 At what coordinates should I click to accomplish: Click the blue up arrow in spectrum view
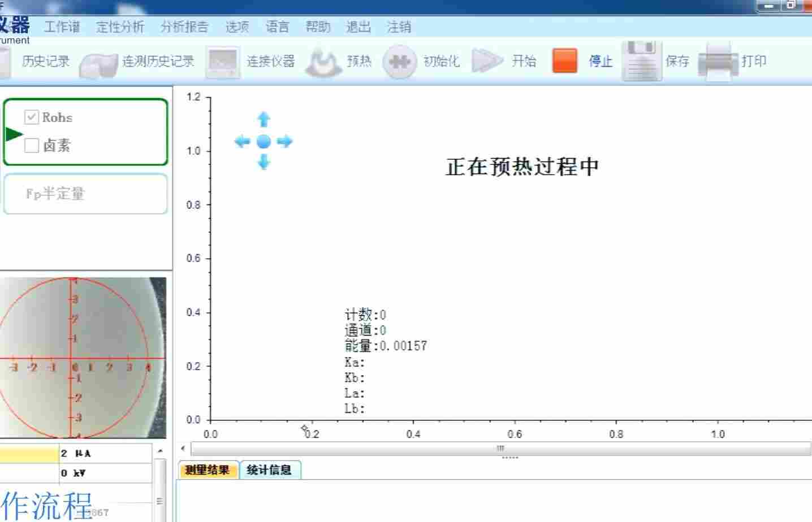point(264,120)
